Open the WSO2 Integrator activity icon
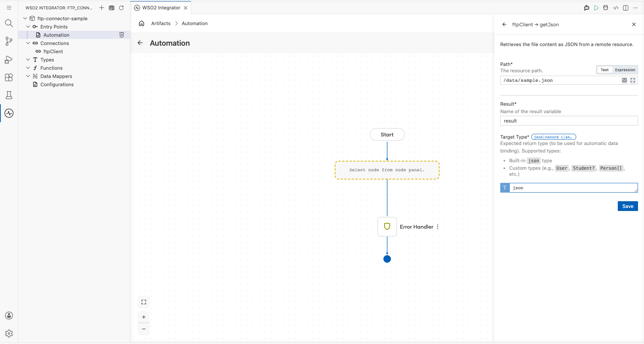Screen dimensions: 644x344 coord(9,113)
